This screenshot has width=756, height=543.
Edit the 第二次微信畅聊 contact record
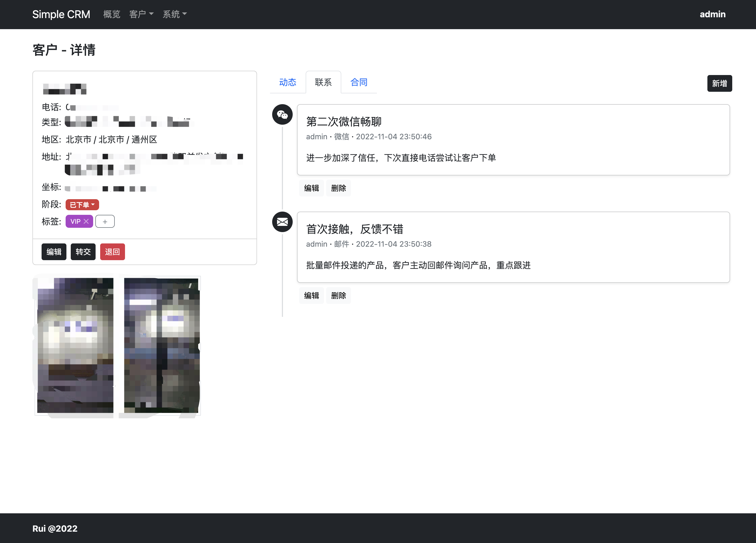[x=311, y=188]
